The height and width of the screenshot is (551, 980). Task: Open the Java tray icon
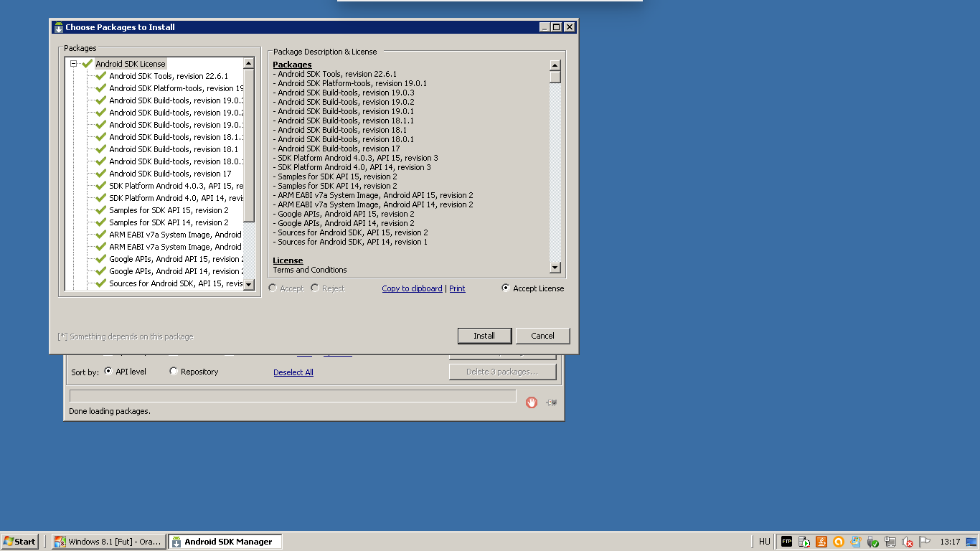pyautogui.click(x=821, y=542)
